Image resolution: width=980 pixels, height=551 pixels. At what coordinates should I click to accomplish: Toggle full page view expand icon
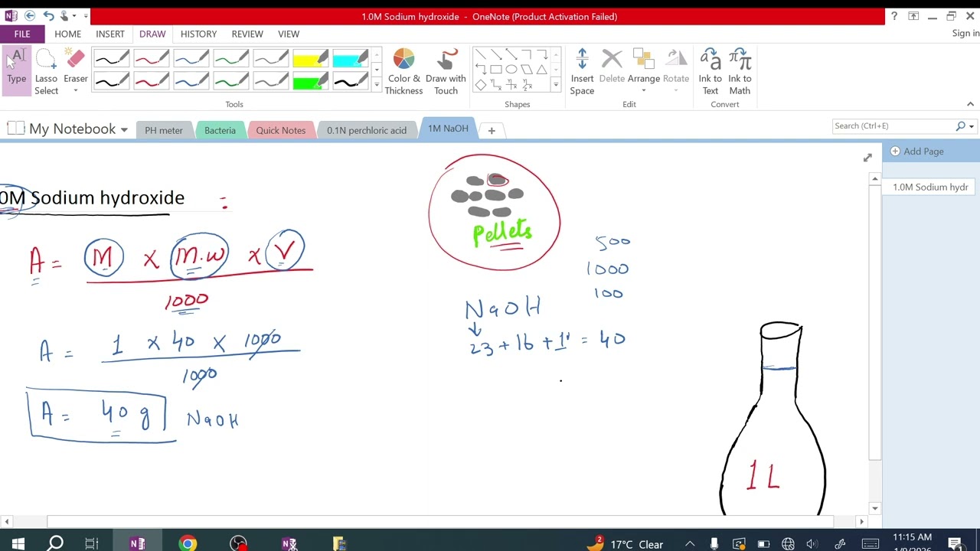[x=867, y=158]
